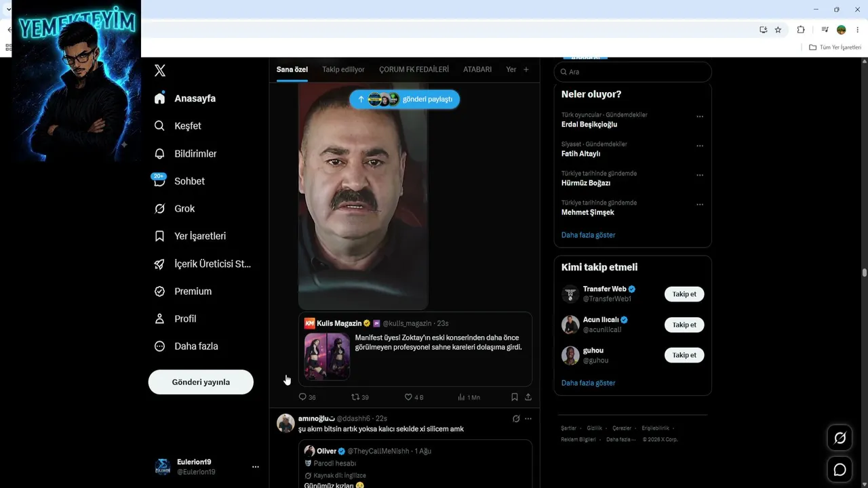Open Daha fazla menu in sidebar
868x488 pixels.
(186, 346)
